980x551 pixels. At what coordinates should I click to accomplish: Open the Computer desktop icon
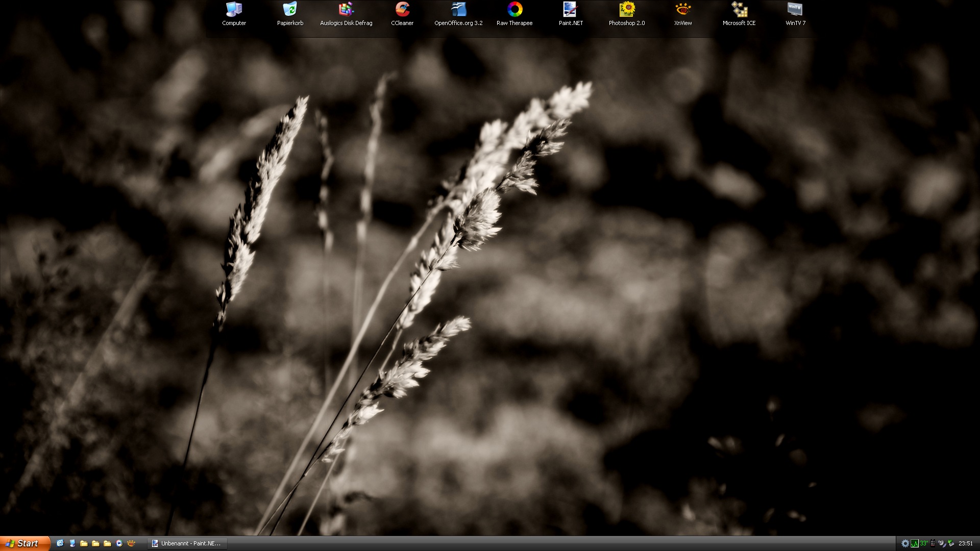point(234,10)
